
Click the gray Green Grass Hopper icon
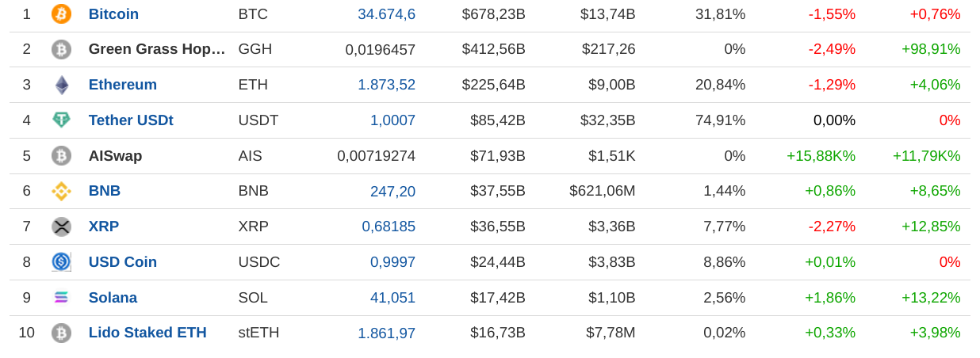click(x=61, y=49)
